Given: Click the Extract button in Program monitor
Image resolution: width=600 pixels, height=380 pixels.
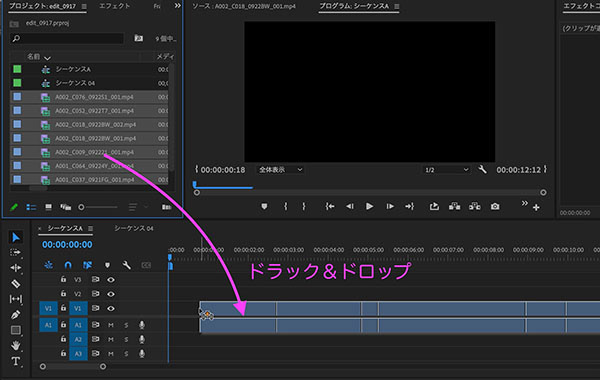Looking at the screenshot, I should tap(474, 207).
